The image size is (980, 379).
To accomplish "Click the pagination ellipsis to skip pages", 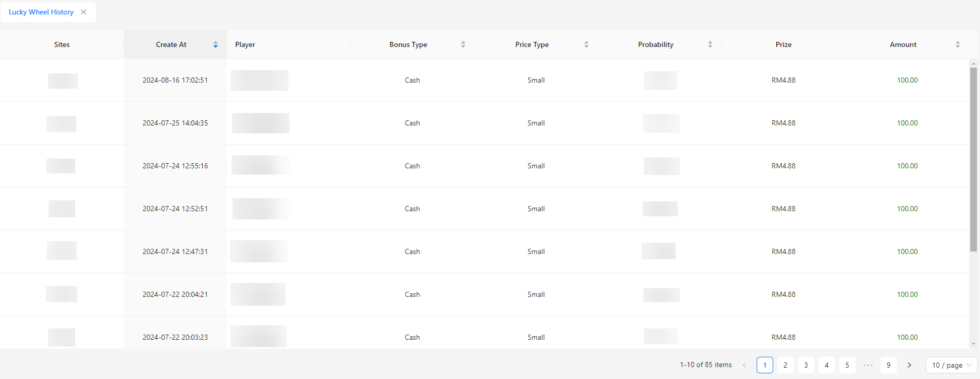I will tap(868, 365).
